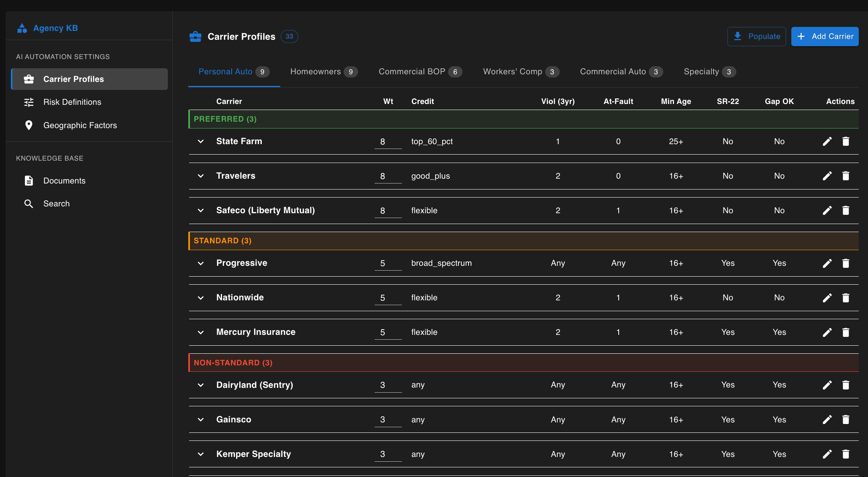The width and height of the screenshot is (868, 477).
Task: Open Documents in Knowledge Base
Action: [x=89, y=181]
